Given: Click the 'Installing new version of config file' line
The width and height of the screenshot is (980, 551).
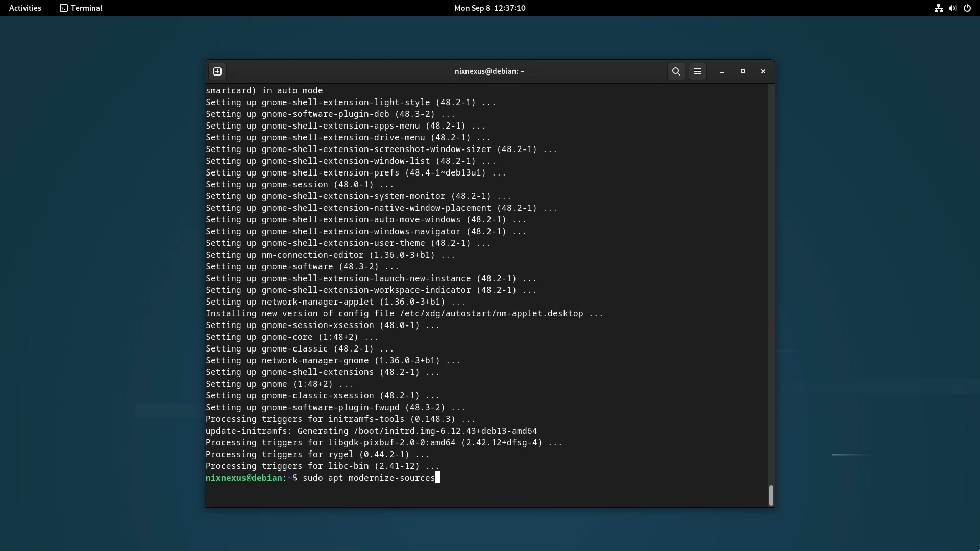Looking at the screenshot, I should click(x=404, y=314).
